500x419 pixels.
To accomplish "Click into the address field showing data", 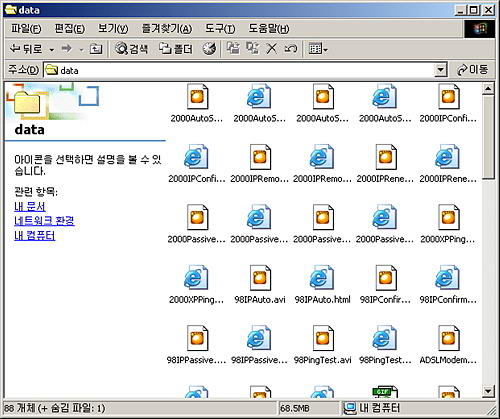I will pyautogui.click(x=239, y=70).
